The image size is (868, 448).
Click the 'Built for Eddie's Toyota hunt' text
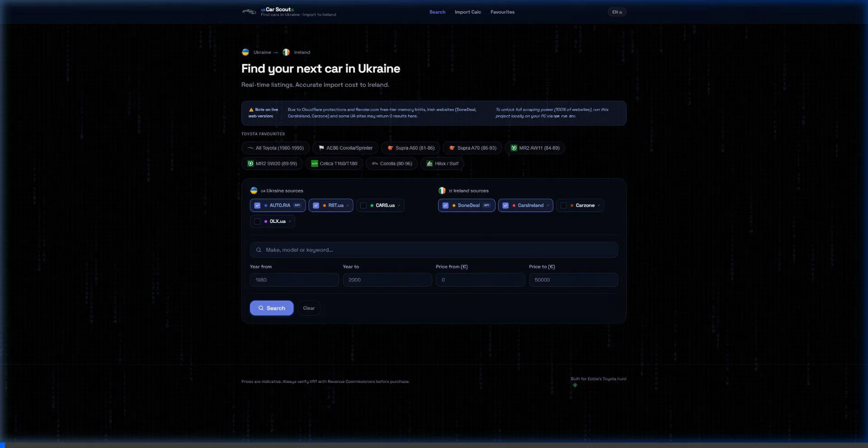[599, 379]
